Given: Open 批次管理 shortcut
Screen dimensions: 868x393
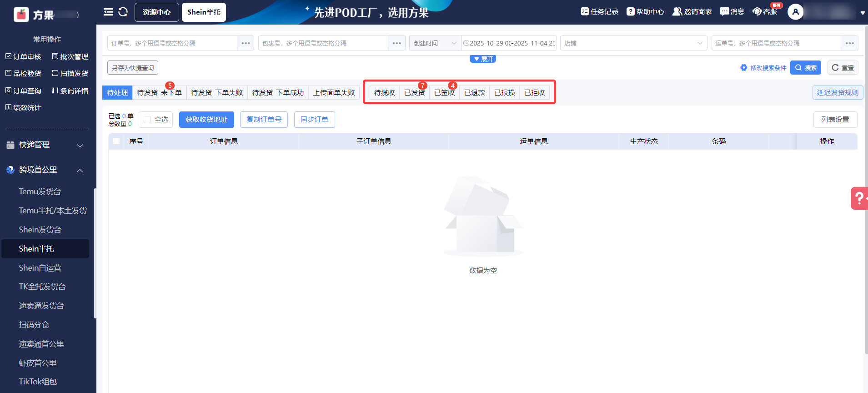Looking at the screenshot, I should coord(70,56).
